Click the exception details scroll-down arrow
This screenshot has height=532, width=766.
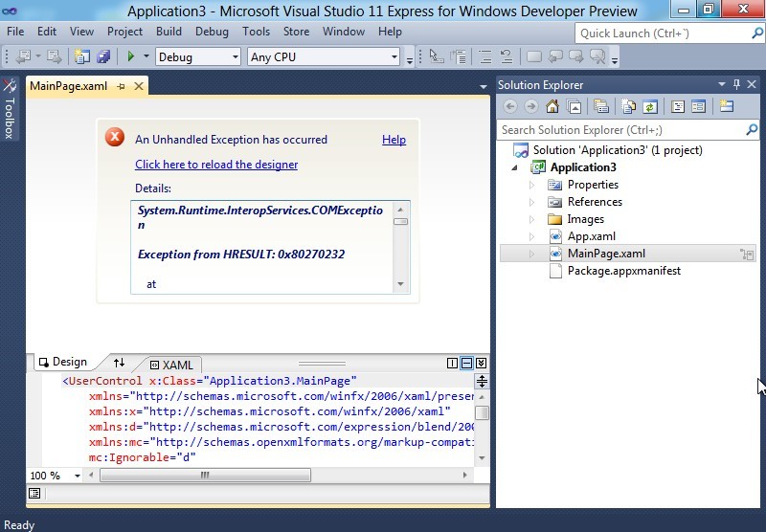400,284
